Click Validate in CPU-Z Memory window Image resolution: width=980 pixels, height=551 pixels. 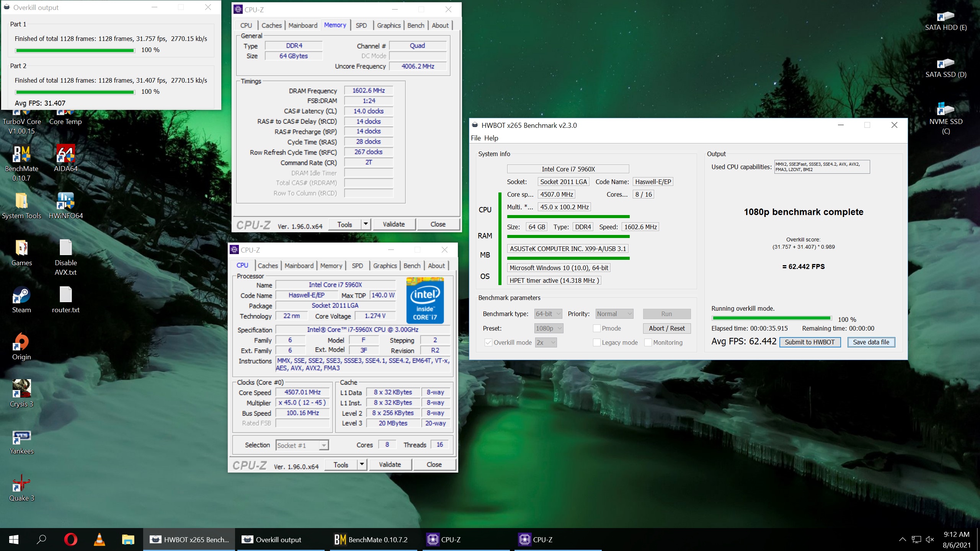[394, 224]
